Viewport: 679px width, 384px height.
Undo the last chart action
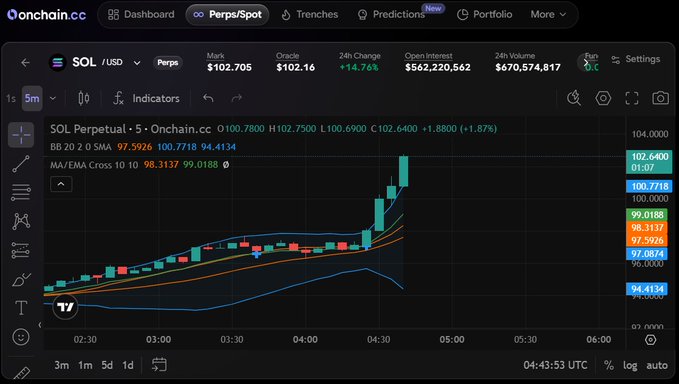(208, 98)
